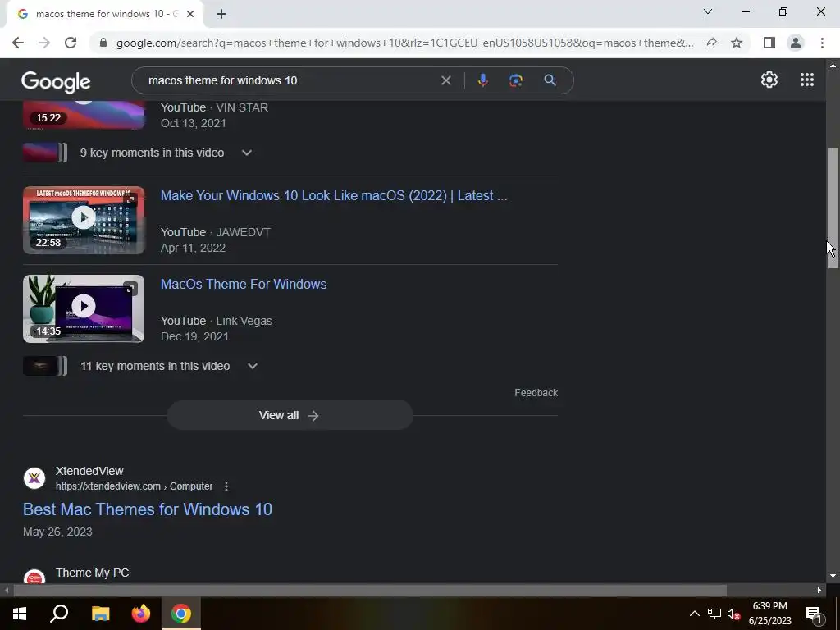This screenshot has width=840, height=630.
Task: Go back to the previous page
Action: [18, 43]
